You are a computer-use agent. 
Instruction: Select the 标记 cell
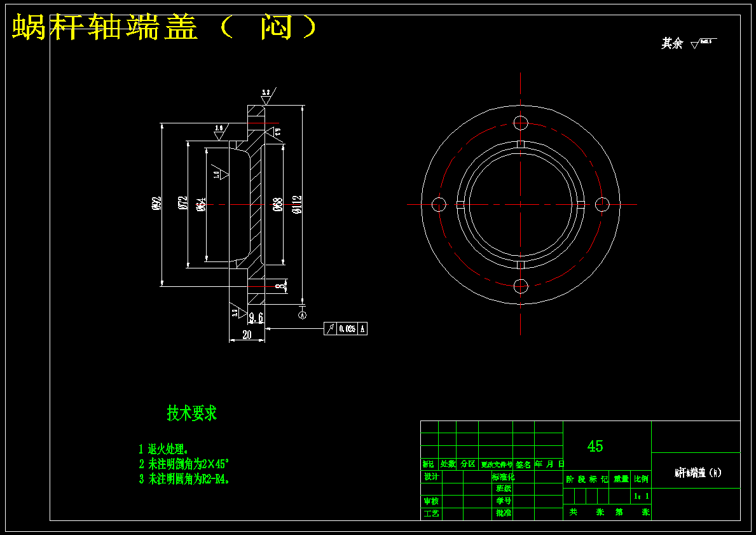(429, 464)
